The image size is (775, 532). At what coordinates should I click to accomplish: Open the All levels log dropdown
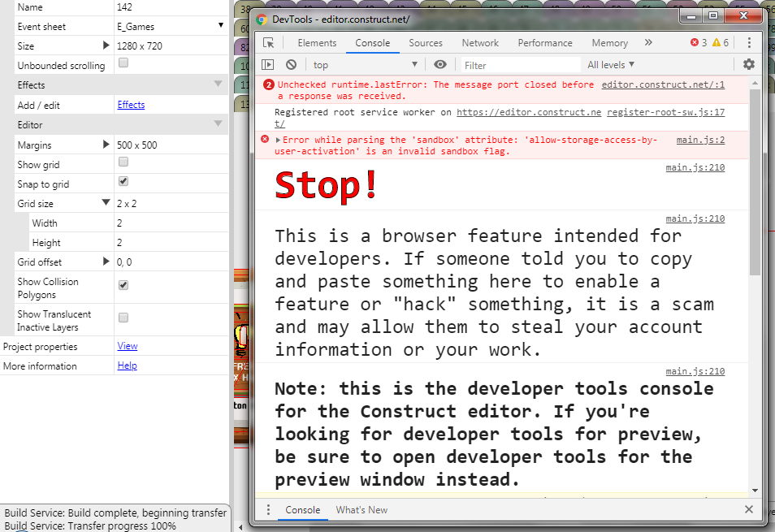611,65
